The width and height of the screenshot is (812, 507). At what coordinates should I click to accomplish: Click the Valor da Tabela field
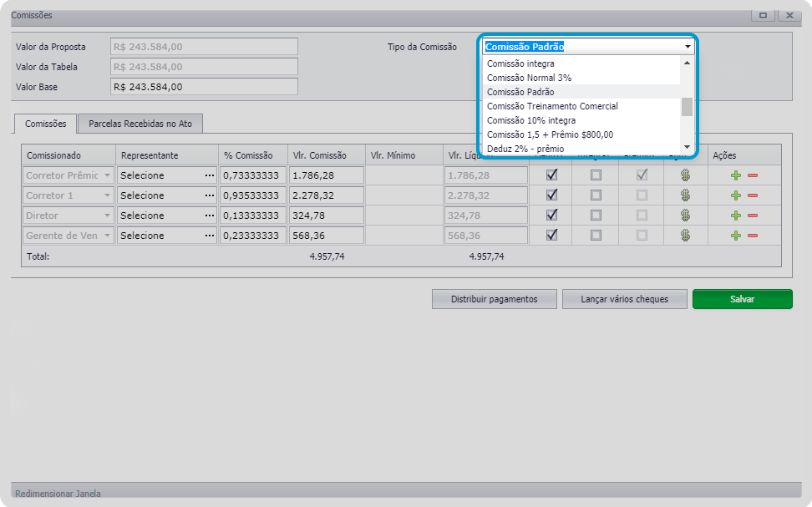pyautogui.click(x=204, y=67)
